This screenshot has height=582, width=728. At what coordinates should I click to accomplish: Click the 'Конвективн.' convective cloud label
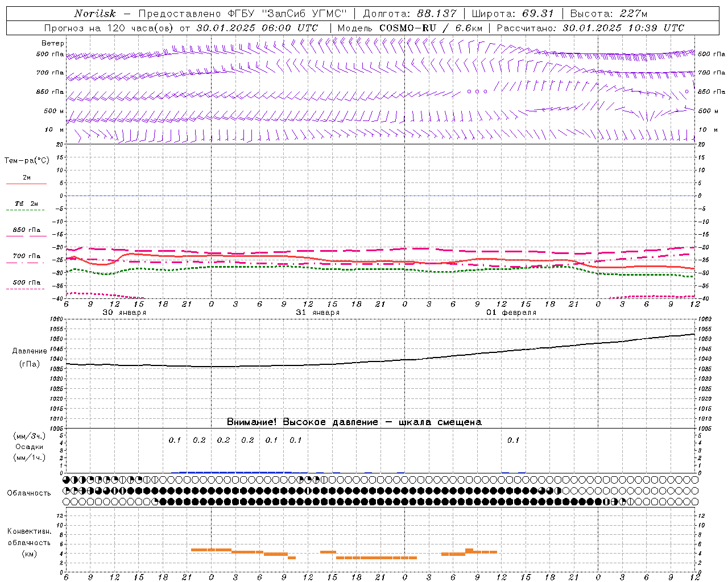tap(29, 531)
